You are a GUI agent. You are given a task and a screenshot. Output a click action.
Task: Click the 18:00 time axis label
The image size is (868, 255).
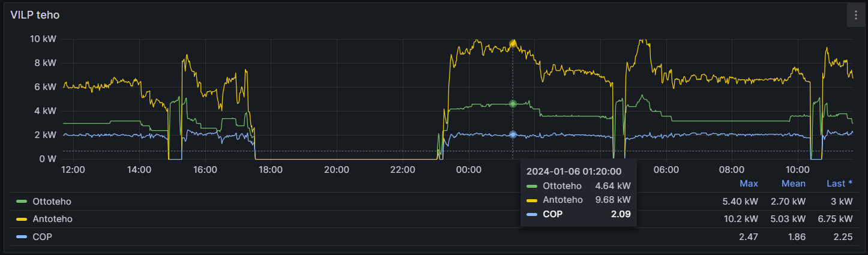click(x=271, y=170)
